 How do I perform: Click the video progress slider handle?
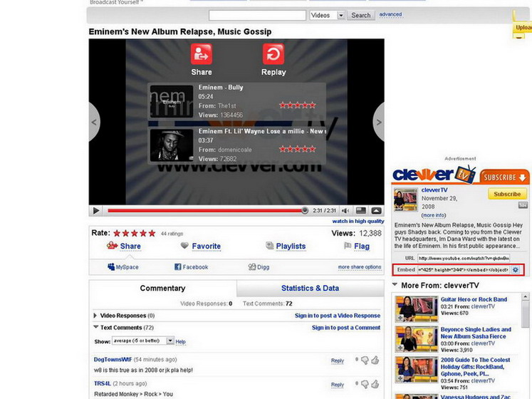(305, 210)
